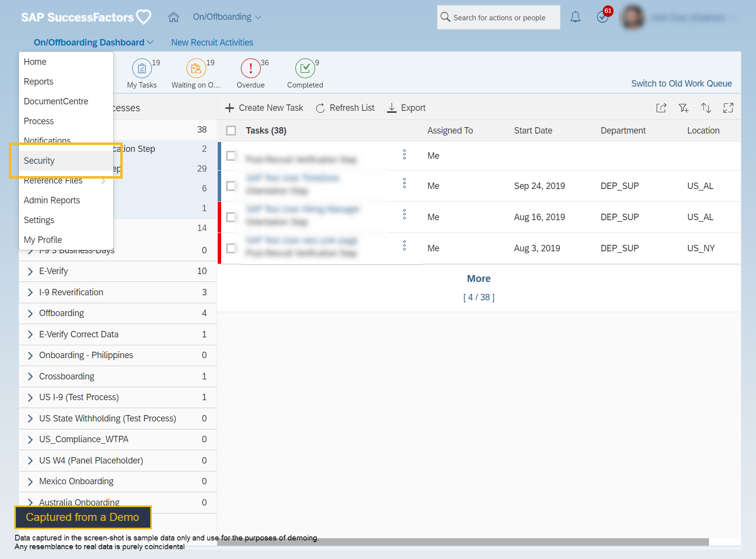
Task: Click the Assigned To column header
Action: [x=450, y=131]
